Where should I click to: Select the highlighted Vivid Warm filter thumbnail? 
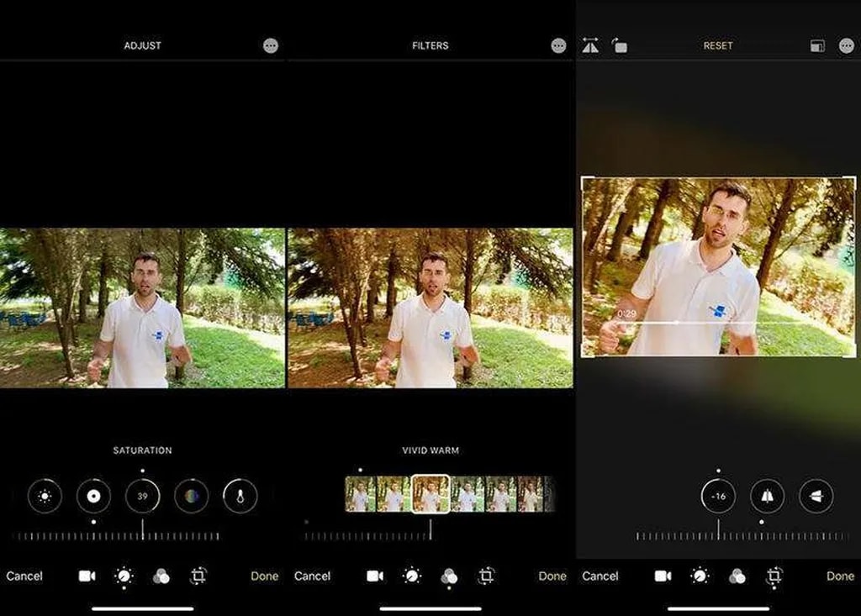point(430,494)
